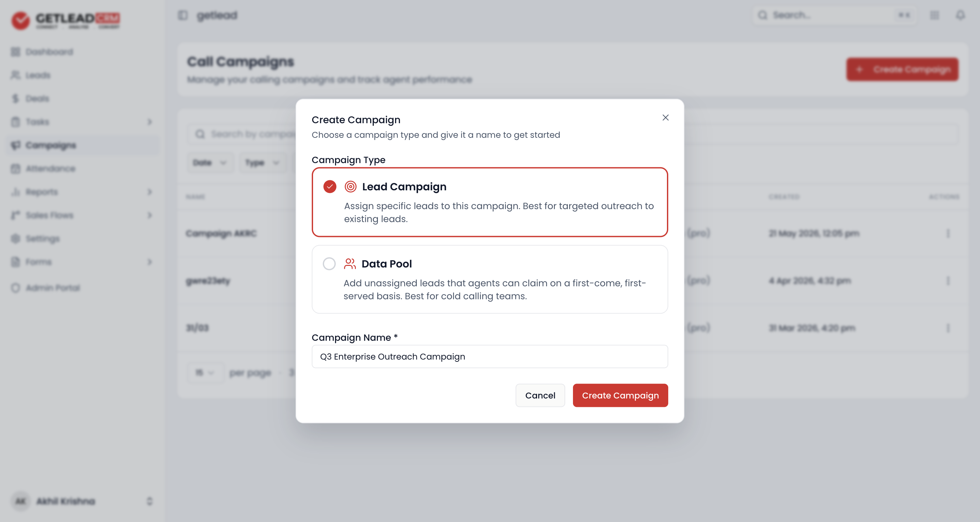Select the Data Pool radio option
The width and height of the screenshot is (980, 522).
[x=329, y=264]
